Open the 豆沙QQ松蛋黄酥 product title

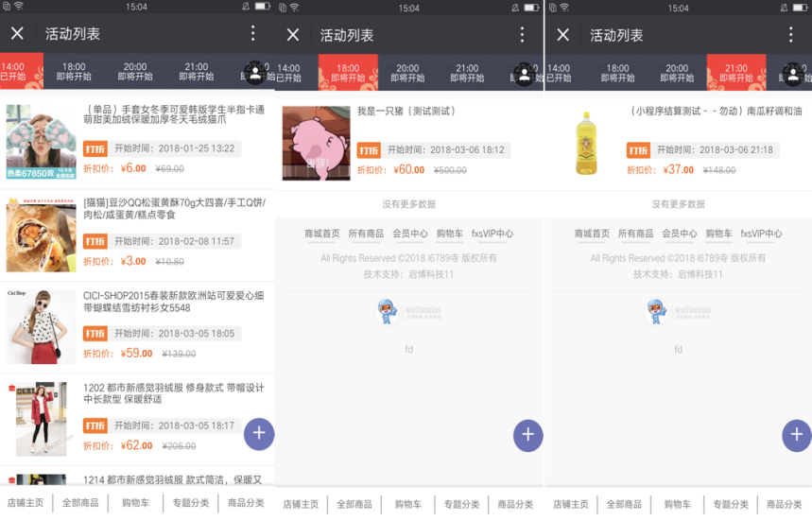[x=174, y=209]
